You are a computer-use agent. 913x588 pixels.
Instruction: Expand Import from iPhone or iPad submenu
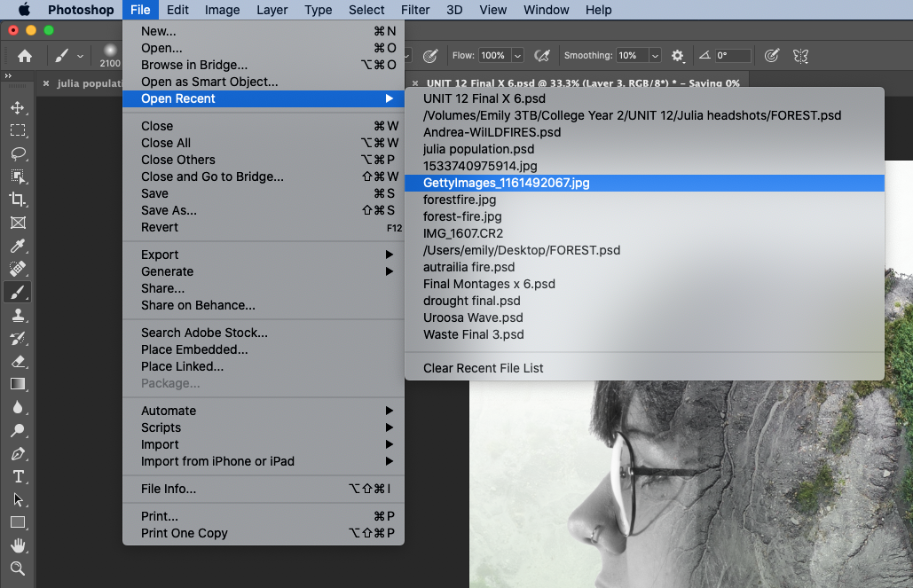[264, 461]
